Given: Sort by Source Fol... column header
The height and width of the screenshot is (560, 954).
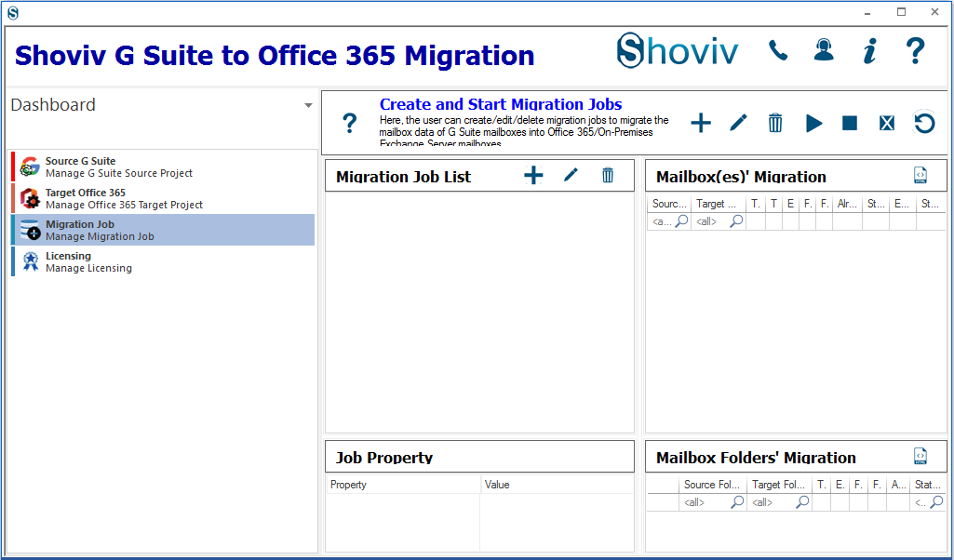Looking at the screenshot, I should click(x=712, y=485).
